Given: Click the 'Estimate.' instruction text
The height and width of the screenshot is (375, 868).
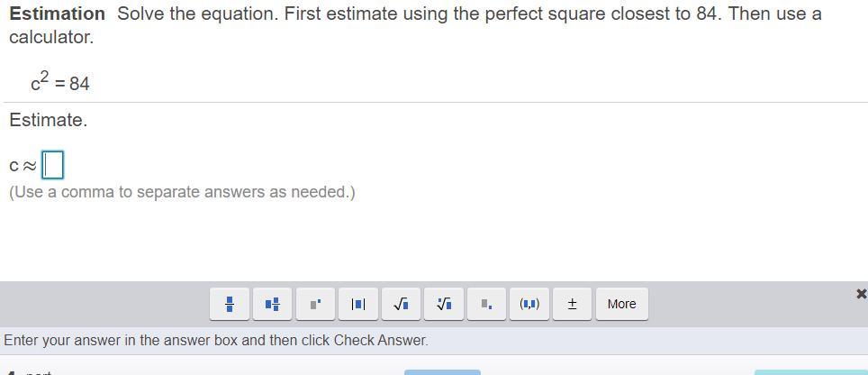Looking at the screenshot, I should click(x=49, y=120).
